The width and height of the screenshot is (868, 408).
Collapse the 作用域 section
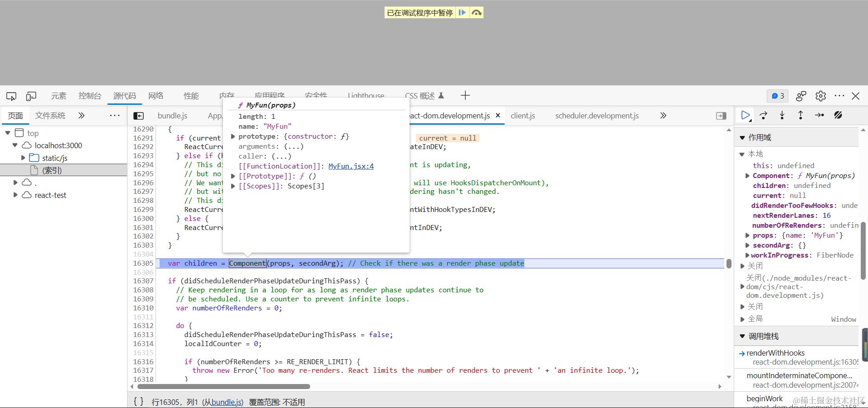(x=742, y=137)
